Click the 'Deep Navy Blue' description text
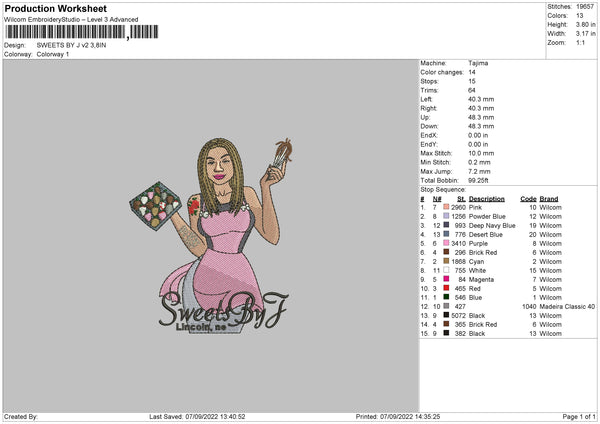 pyautogui.click(x=492, y=225)
